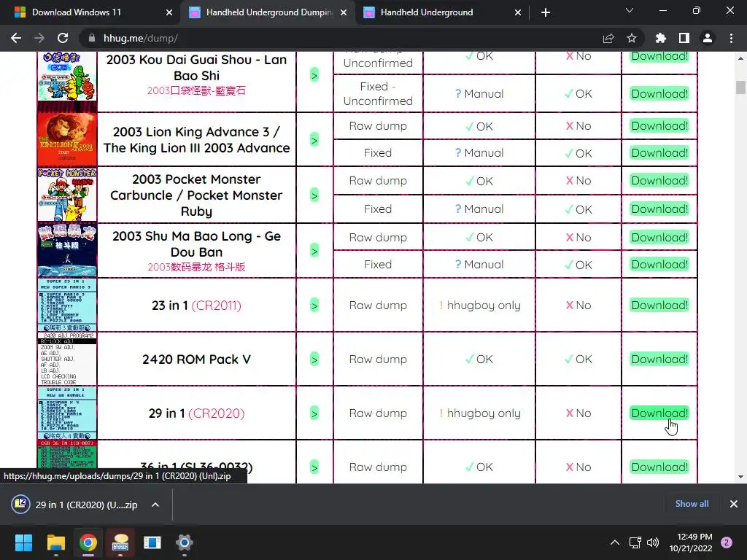This screenshot has width=747, height=560.
Task: Go back using the browser back arrow
Action: tap(16, 38)
